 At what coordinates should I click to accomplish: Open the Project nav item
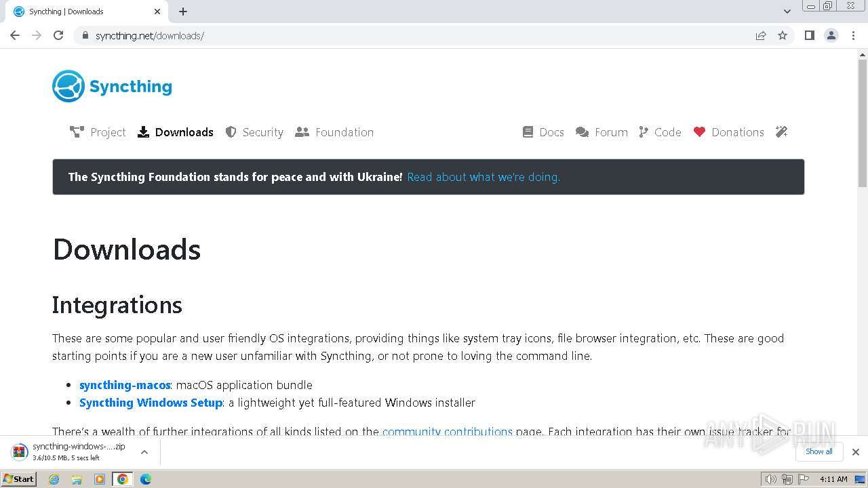(98, 132)
